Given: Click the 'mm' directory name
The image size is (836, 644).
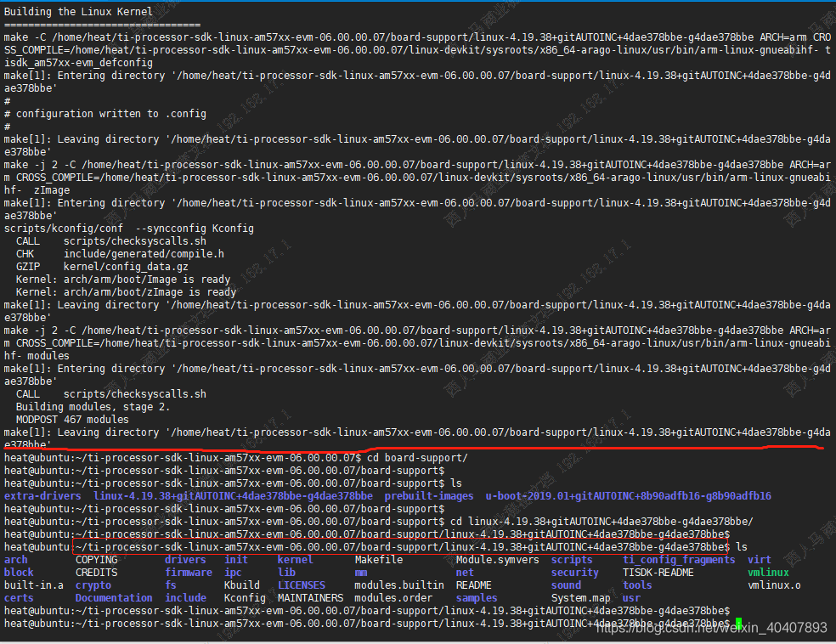Looking at the screenshot, I should [x=361, y=573].
